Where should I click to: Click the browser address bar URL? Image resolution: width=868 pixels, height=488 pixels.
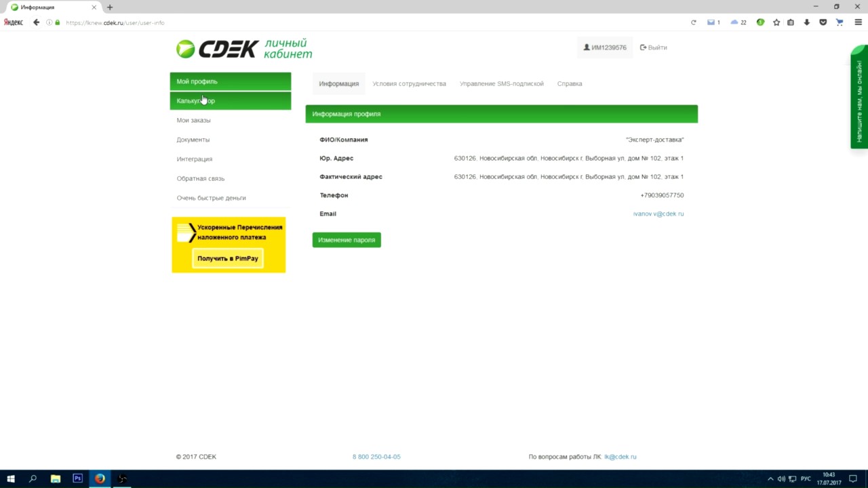[115, 22]
